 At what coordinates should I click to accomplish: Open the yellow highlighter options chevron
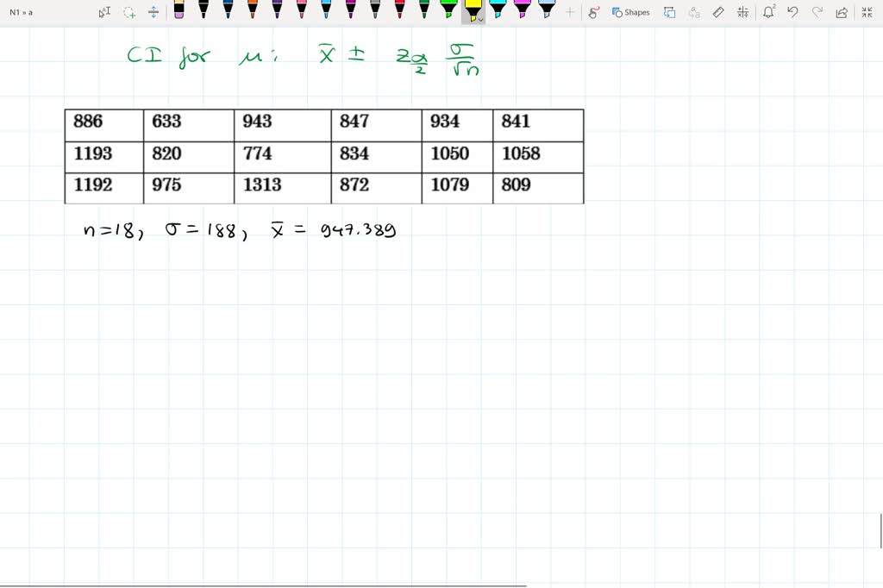(x=480, y=20)
